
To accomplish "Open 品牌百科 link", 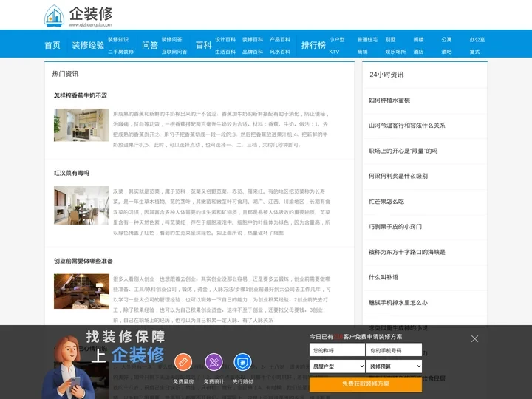I will [x=253, y=52].
